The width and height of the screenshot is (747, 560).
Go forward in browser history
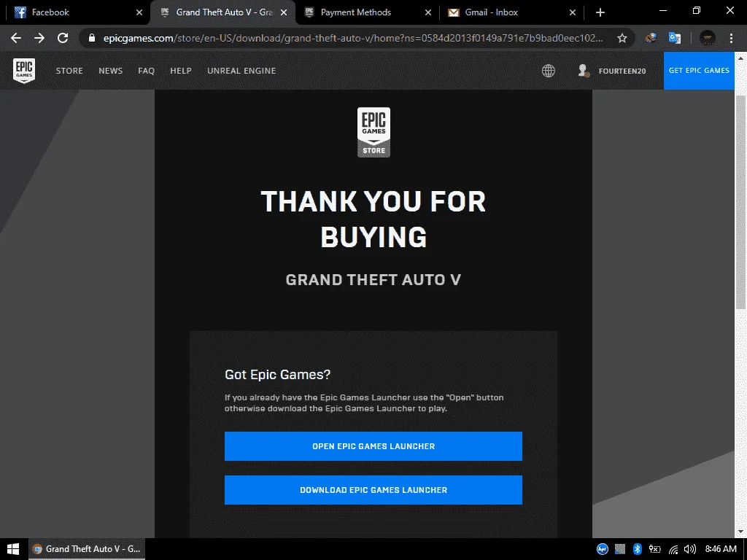point(39,38)
